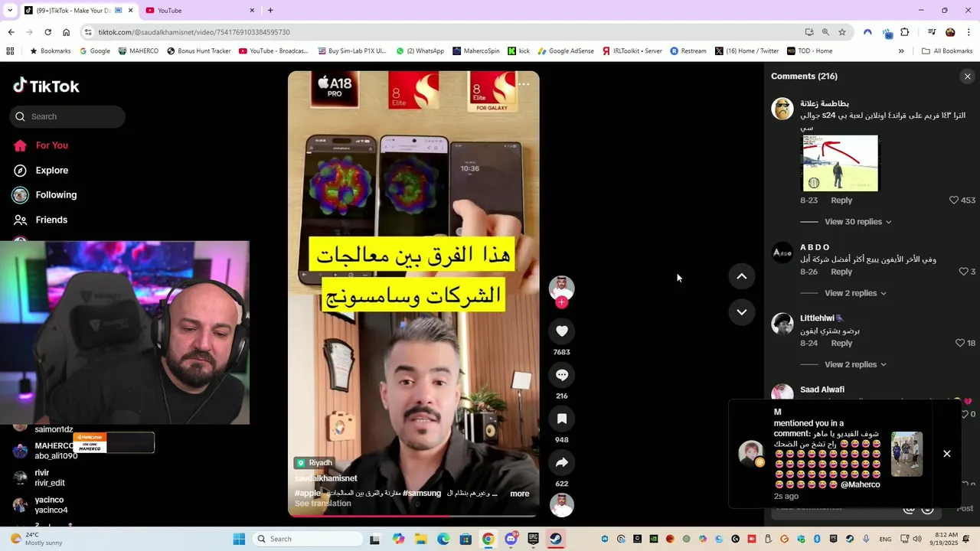Open the #samsung hashtag
980x551 pixels.
422,494
